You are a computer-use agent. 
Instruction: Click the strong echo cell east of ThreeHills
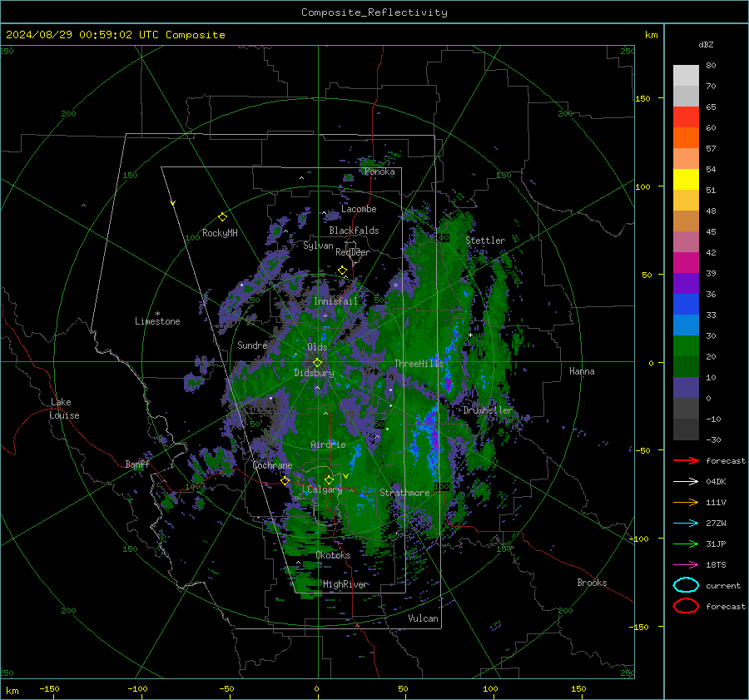tap(448, 382)
